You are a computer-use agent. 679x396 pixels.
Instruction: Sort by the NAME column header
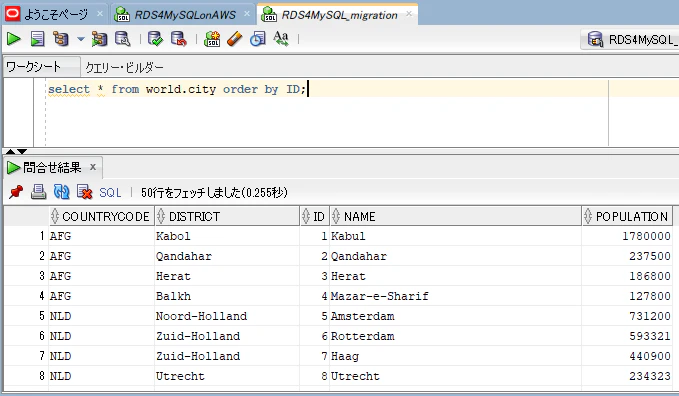tap(456, 216)
